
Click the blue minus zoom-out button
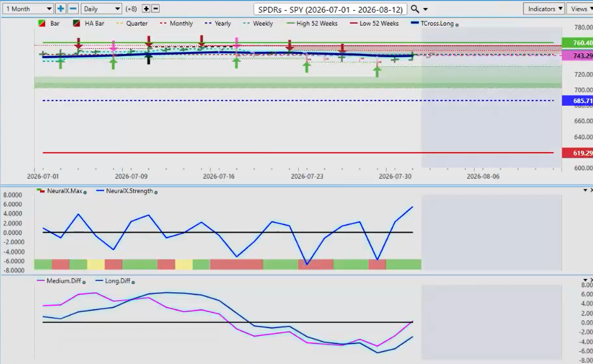point(73,9)
